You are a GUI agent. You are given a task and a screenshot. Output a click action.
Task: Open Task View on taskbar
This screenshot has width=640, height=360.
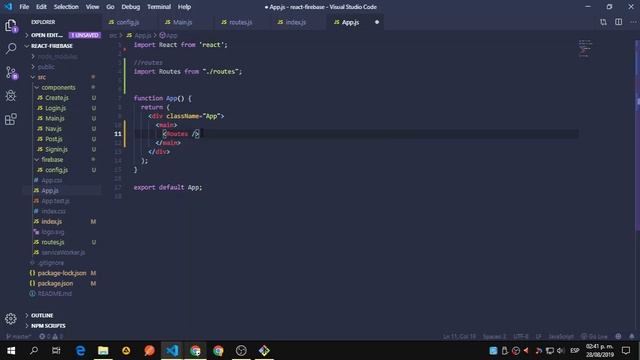pos(56,350)
